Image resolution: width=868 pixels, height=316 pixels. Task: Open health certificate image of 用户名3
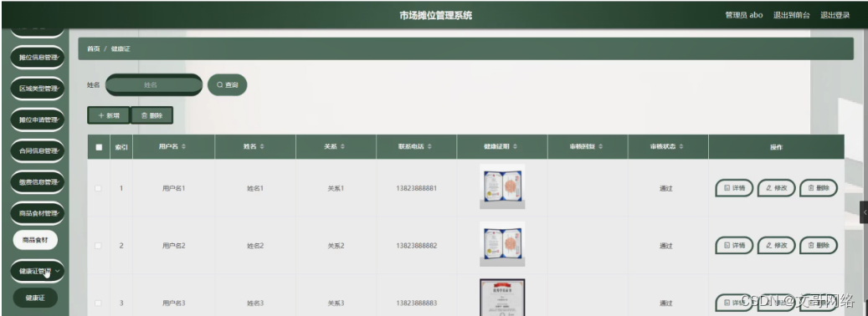pyautogui.click(x=502, y=298)
